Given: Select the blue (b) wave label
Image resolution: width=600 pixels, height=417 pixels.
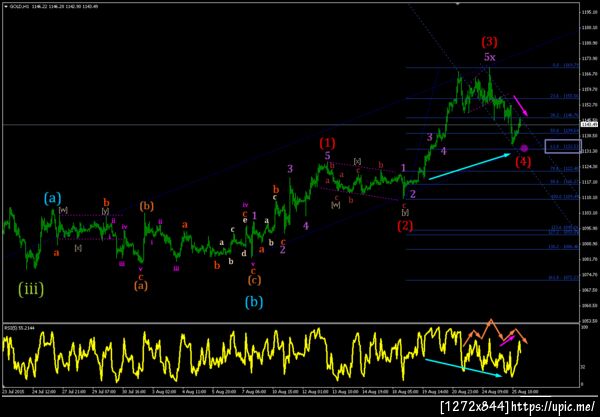Looking at the screenshot, I should tap(254, 302).
